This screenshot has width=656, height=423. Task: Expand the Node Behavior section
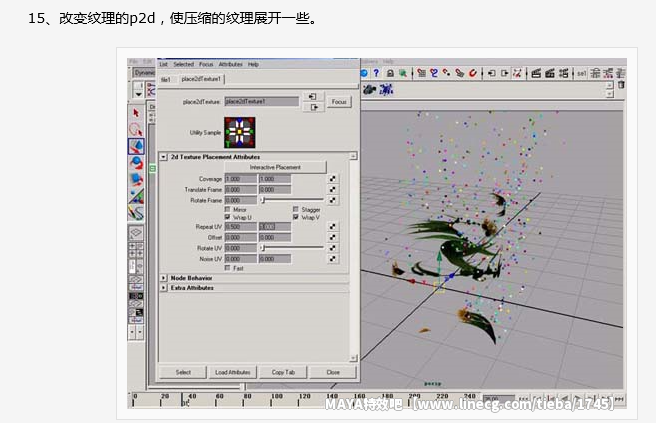click(164, 278)
